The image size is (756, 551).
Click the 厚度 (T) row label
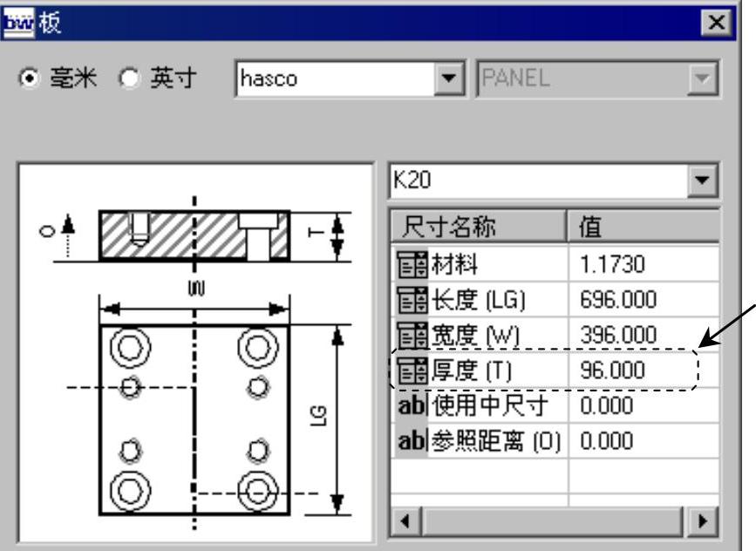(471, 371)
